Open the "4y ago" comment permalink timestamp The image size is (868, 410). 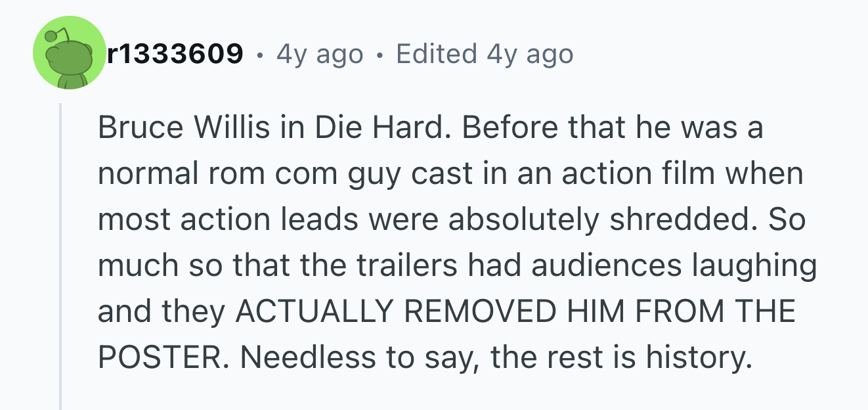click(x=319, y=54)
